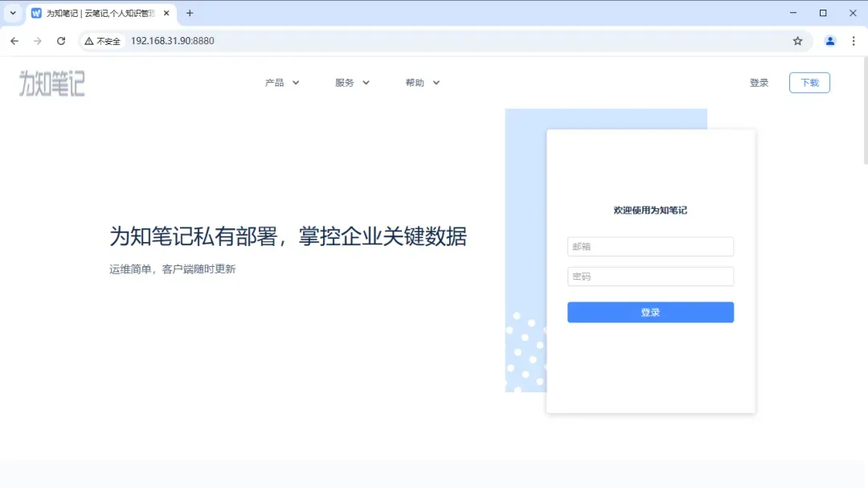Viewport: 868px width, 488px height.
Task: Open a new browser tab
Action: [x=190, y=14]
